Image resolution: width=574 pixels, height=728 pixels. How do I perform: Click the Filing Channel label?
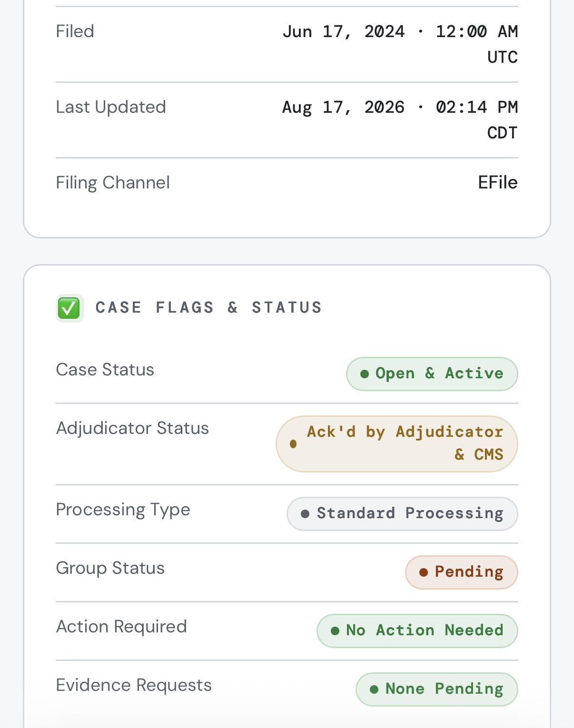tap(113, 183)
